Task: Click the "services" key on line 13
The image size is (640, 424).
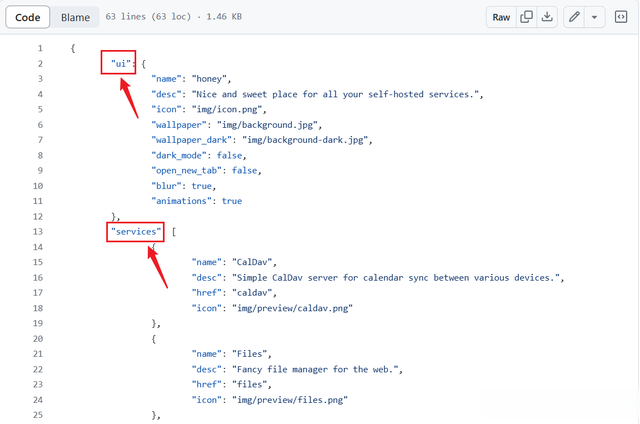Action: pyautogui.click(x=136, y=231)
